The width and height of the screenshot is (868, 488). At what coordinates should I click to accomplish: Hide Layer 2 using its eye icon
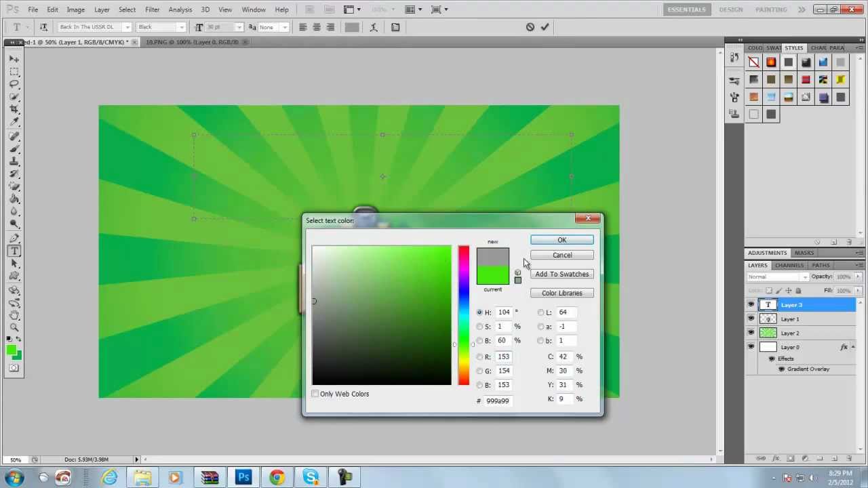[x=751, y=333]
